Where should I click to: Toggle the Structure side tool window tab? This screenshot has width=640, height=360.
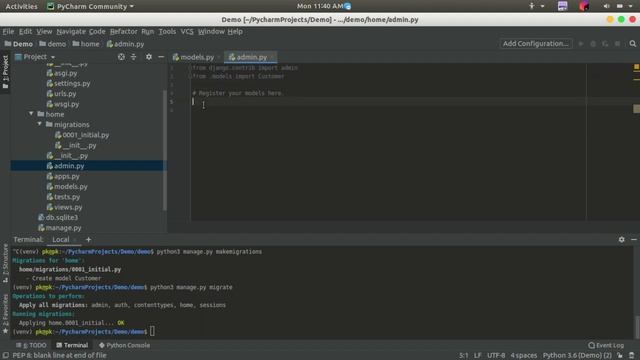(x=5, y=263)
